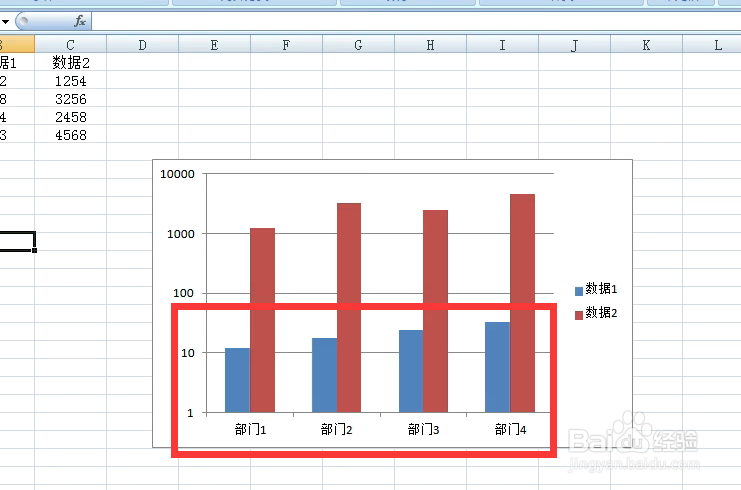Select column J header

[x=575, y=45]
